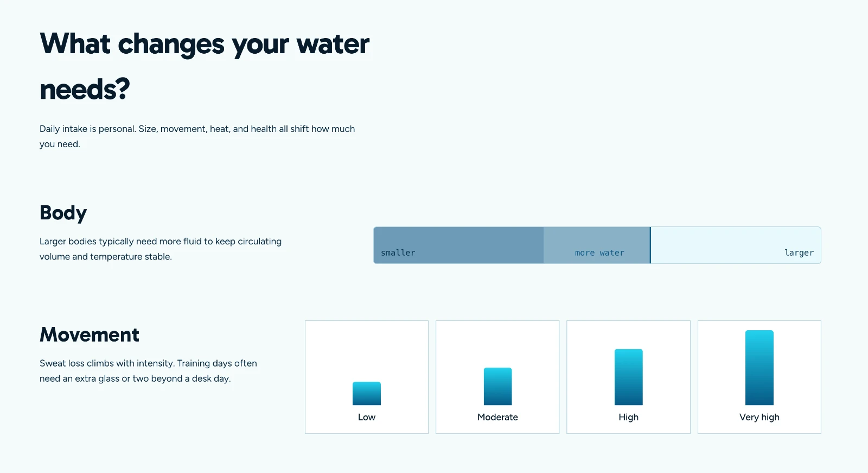The height and width of the screenshot is (473, 868).
Task: Click the High movement bar graphic
Action: [x=628, y=377]
